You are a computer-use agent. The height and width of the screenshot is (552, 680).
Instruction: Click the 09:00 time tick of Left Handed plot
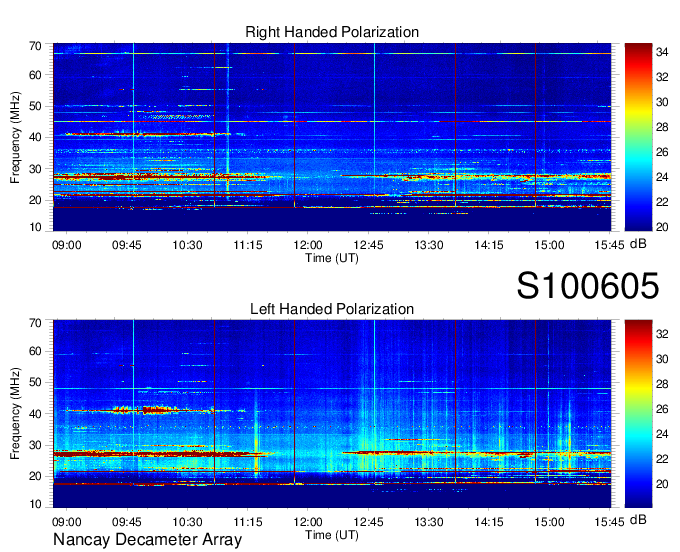[x=67, y=522]
